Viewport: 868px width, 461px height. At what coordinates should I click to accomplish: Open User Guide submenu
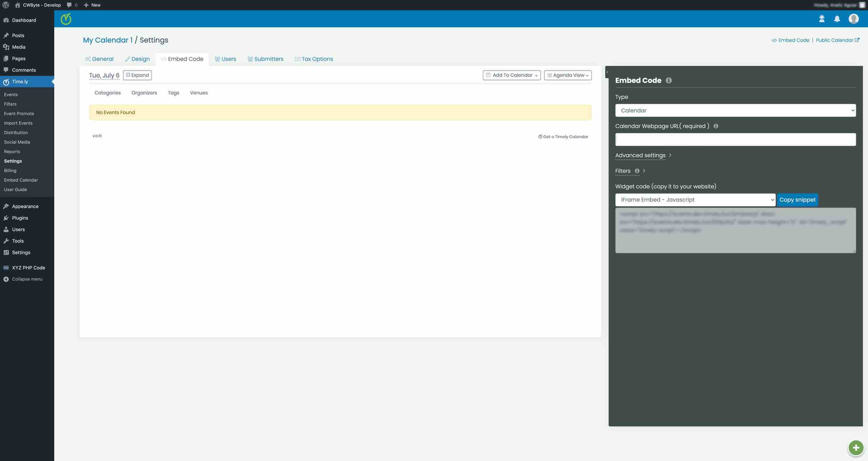(x=15, y=189)
